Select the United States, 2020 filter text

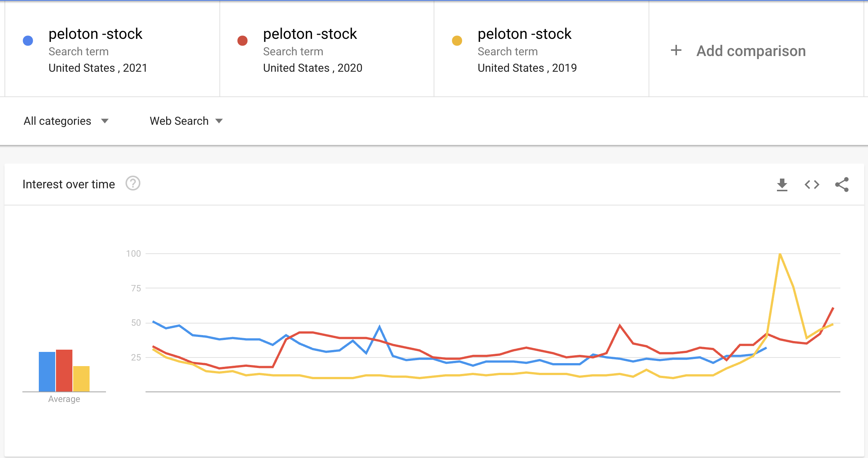coord(312,68)
